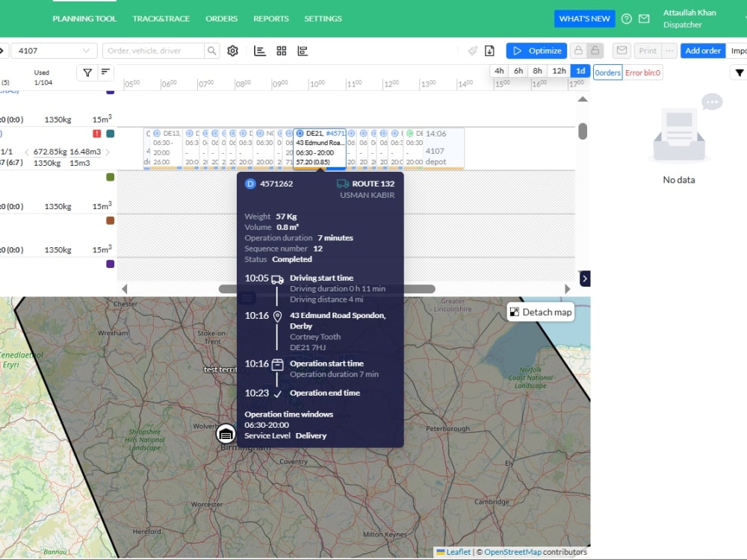Image resolution: width=747 pixels, height=560 pixels.
Task: Click the horizontal scroll right arrow
Action: [x=567, y=288]
